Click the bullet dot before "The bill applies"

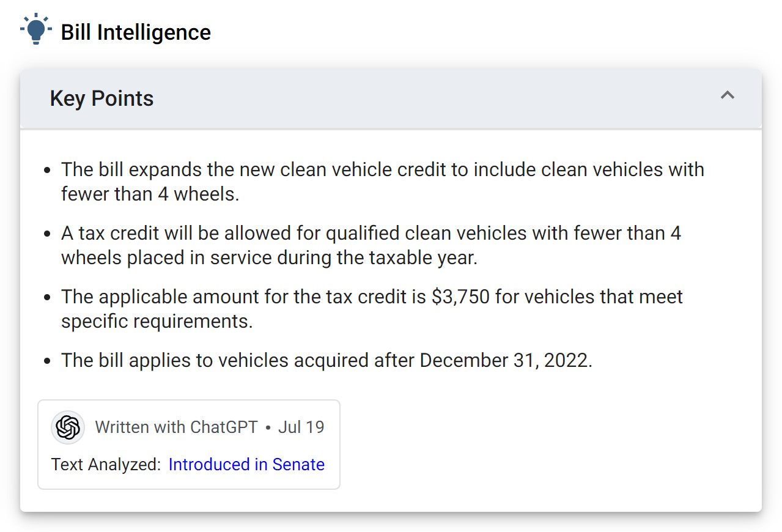point(48,361)
